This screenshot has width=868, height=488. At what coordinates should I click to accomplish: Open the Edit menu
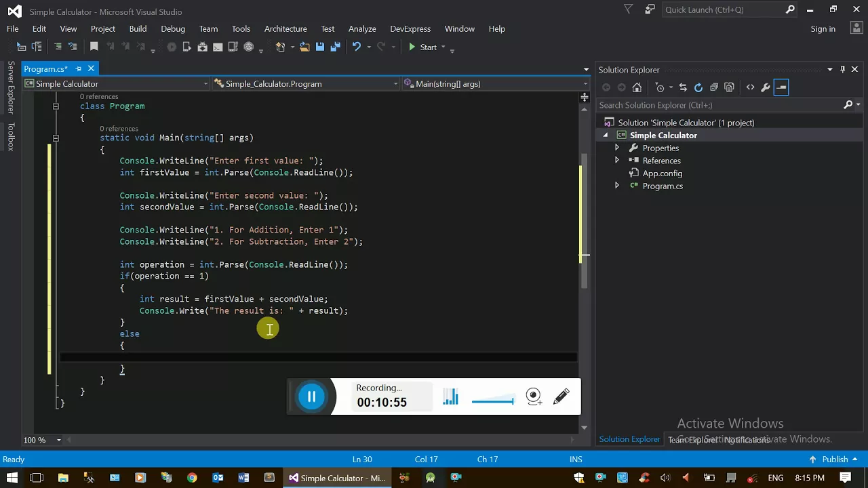pos(39,28)
